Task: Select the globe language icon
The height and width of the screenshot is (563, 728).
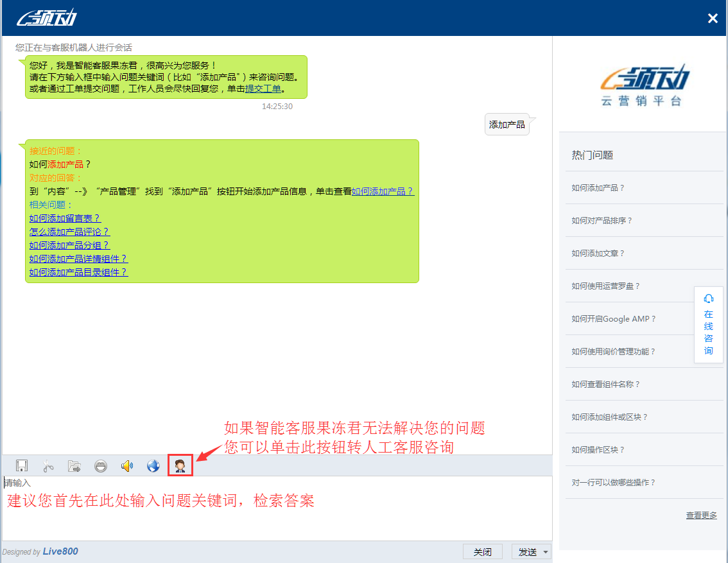Action: tap(153, 466)
